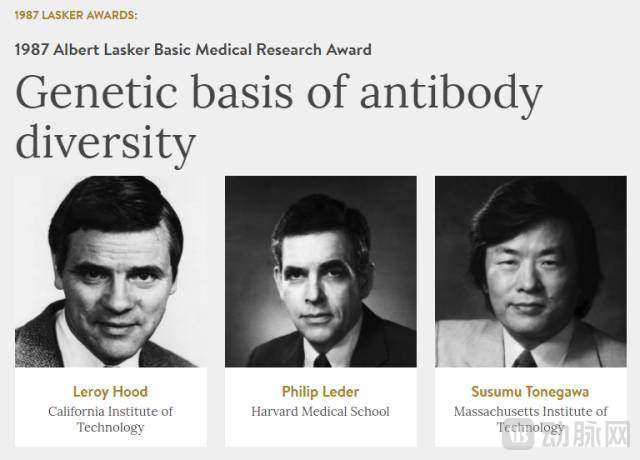Open the Philip Leder name link
The height and width of the screenshot is (460, 640).
320,391
